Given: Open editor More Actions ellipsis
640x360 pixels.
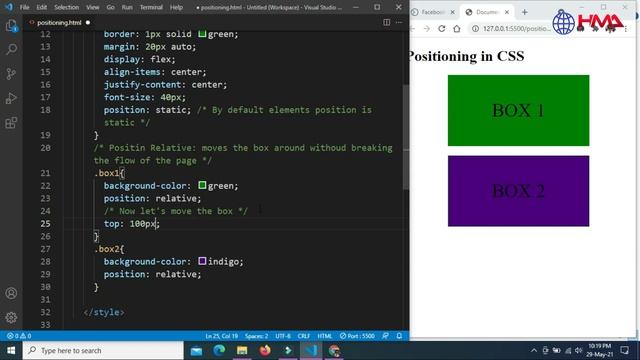Looking at the screenshot, I should 399,22.
